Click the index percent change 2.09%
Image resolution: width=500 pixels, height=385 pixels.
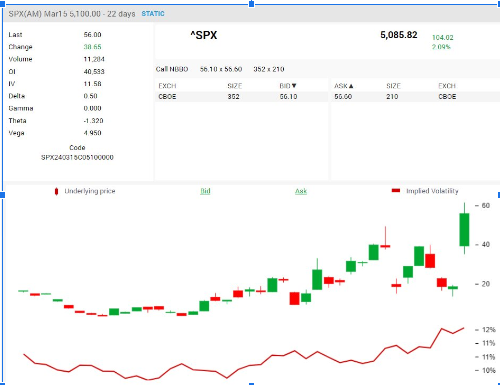pos(441,47)
